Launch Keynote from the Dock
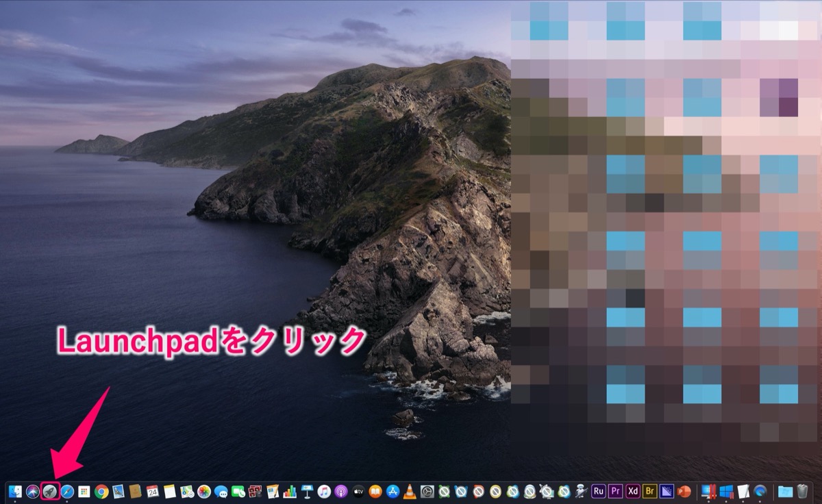 pos(307,491)
